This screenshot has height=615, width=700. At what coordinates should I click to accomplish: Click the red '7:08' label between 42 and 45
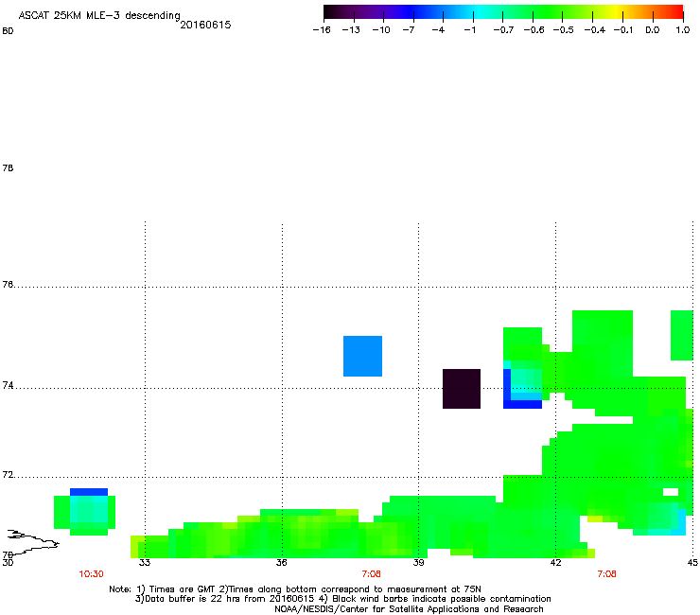(x=606, y=574)
